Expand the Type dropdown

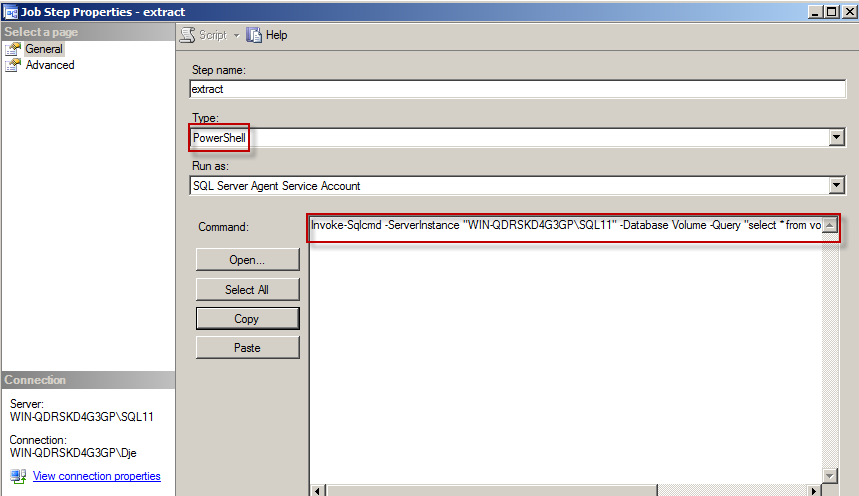coord(837,138)
